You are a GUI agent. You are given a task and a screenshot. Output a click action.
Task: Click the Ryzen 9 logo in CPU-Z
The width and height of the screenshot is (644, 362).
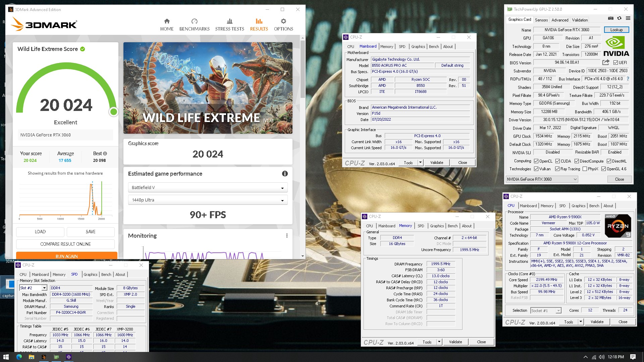pos(618,226)
